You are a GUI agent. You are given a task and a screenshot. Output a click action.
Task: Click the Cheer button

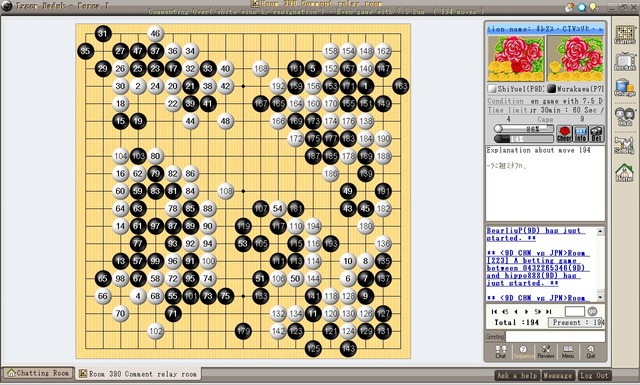point(564,134)
